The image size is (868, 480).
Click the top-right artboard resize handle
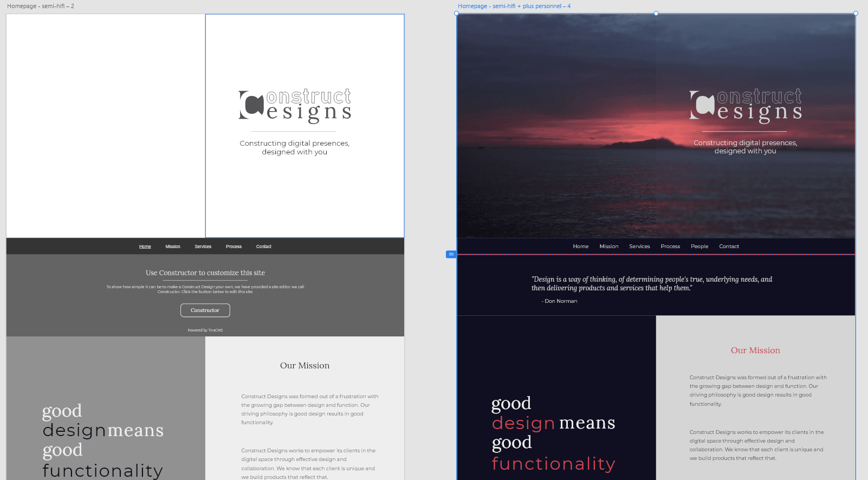[x=856, y=14]
